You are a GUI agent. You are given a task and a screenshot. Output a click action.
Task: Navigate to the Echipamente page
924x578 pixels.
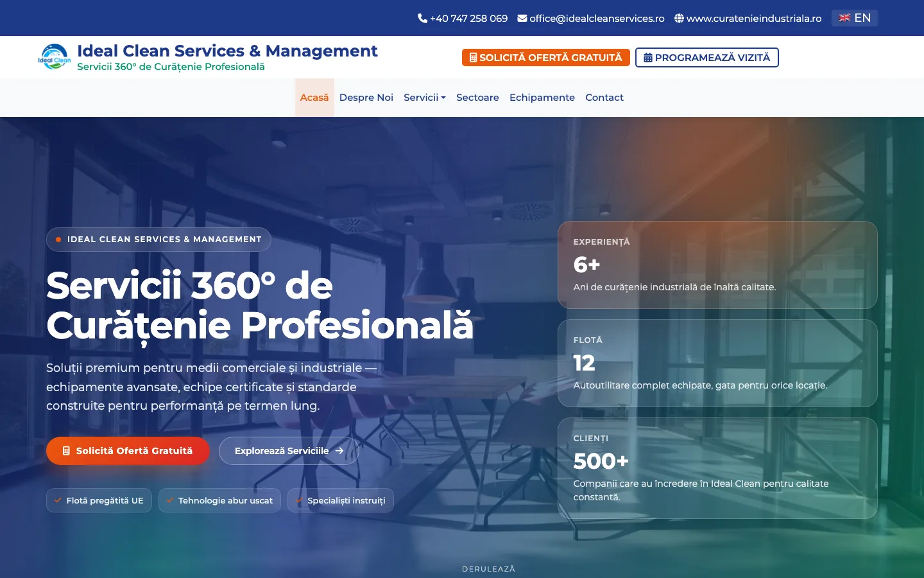pyautogui.click(x=542, y=98)
